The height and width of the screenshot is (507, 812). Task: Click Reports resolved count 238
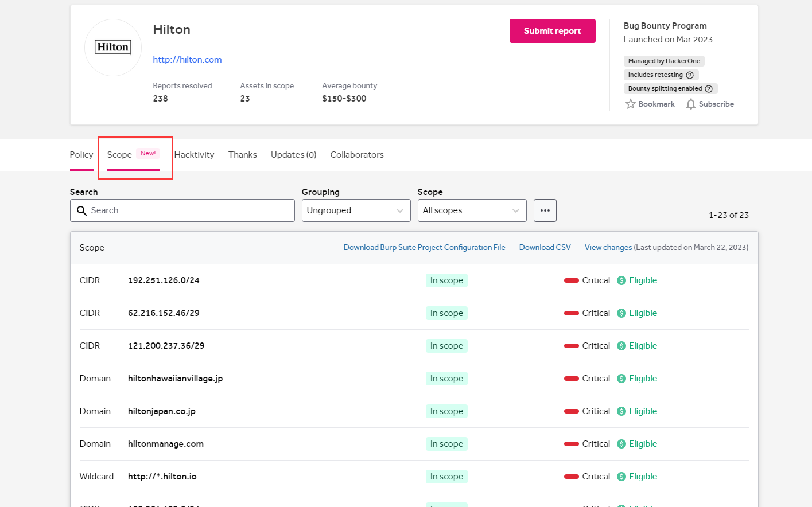pos(161,99)
